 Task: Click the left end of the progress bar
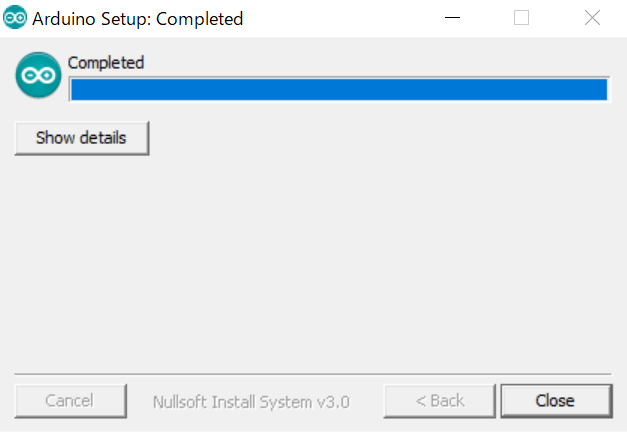[x=76, y=90]
